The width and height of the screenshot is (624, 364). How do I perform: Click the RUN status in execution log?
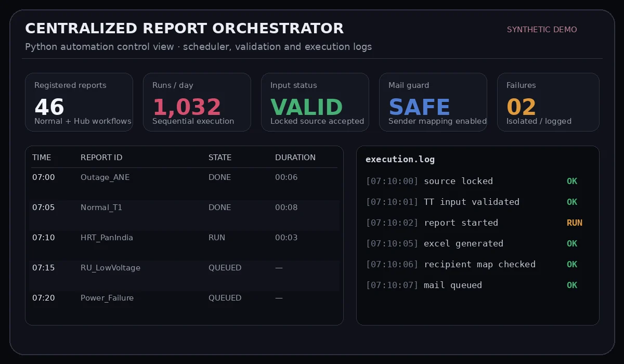click(575, 223)
